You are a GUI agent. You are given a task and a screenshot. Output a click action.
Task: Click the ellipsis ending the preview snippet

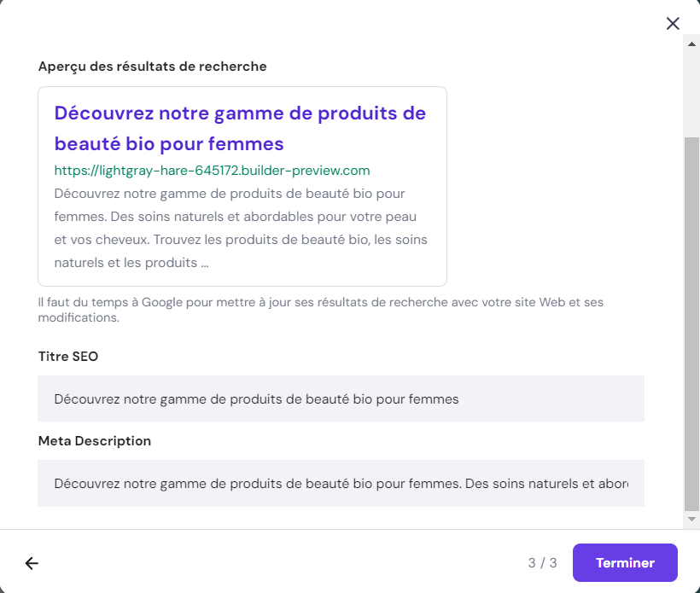pyautogui.click(x=205, y=263)
